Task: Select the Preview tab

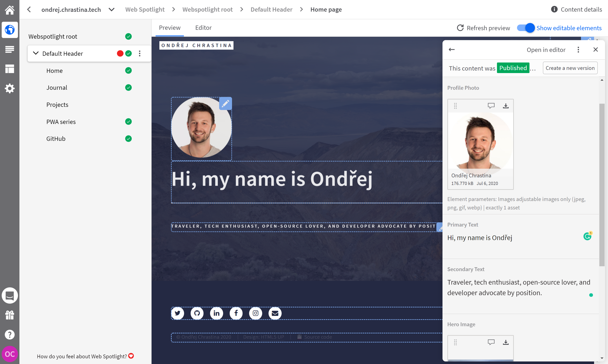Action: click(x=170, y=28)
